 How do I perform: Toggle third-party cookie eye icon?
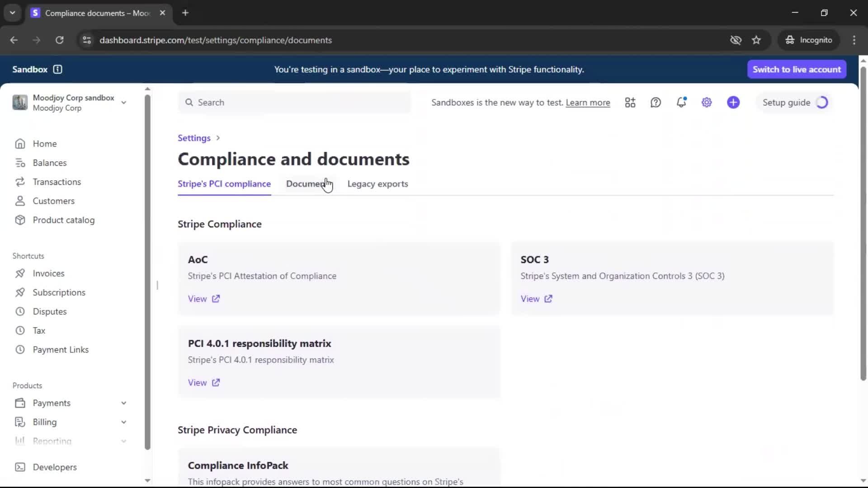[736, 40]
